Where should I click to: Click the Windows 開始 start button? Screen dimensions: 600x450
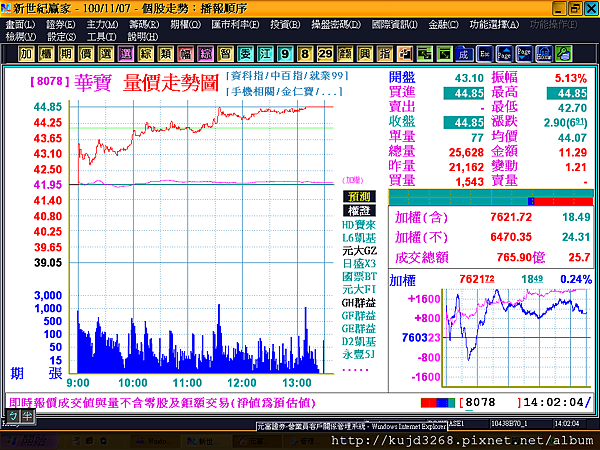28,440
